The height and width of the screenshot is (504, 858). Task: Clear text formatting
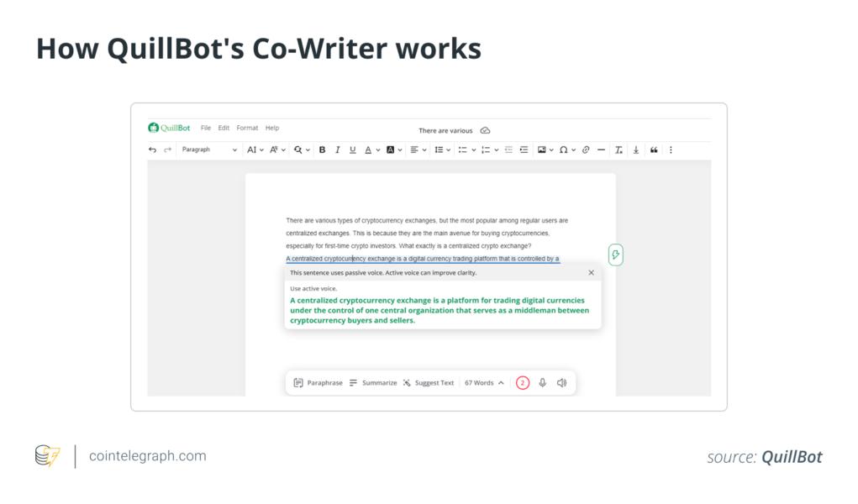click(x=618, y=150)
